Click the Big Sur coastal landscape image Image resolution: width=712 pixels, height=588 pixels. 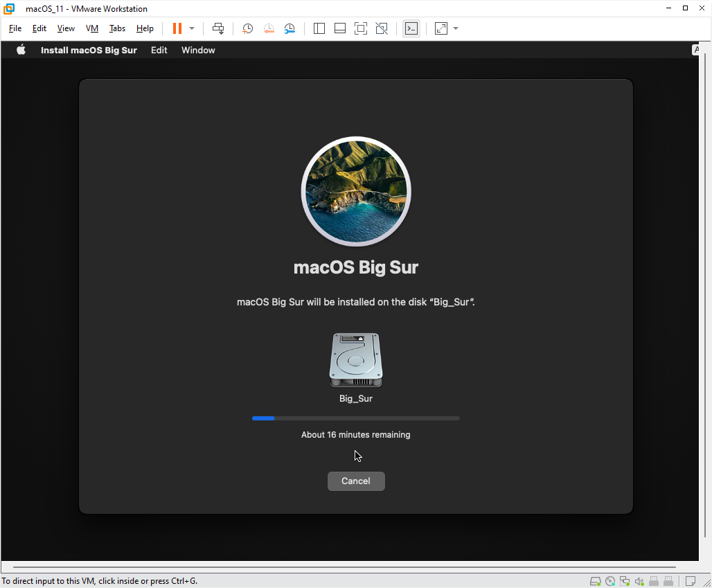[356, 192]
